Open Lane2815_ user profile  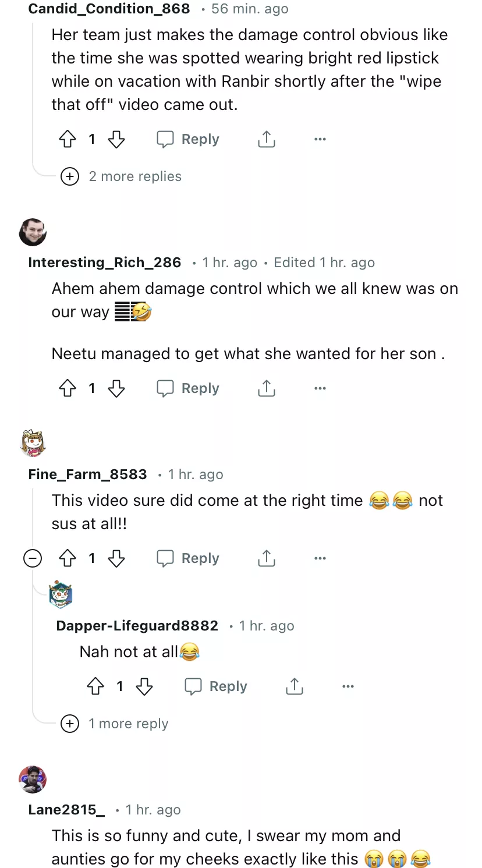(66, 810)
